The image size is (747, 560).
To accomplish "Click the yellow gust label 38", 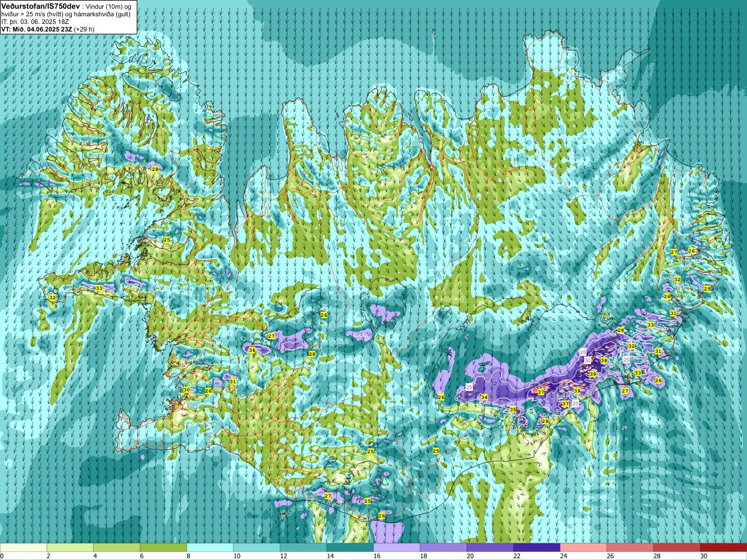I will (604, 361).
